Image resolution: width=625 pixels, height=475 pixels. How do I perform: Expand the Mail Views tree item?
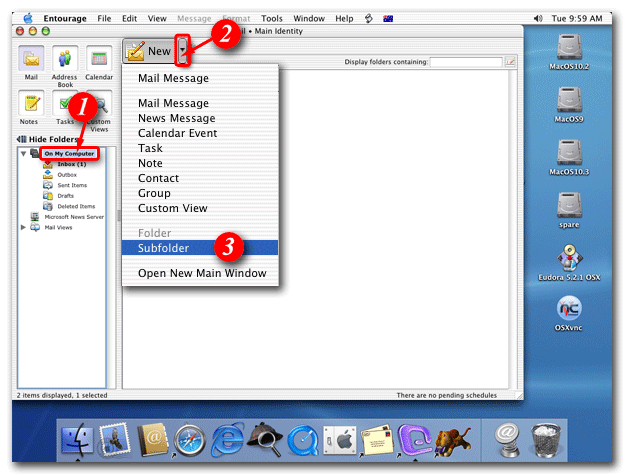[x=24, y=227]
